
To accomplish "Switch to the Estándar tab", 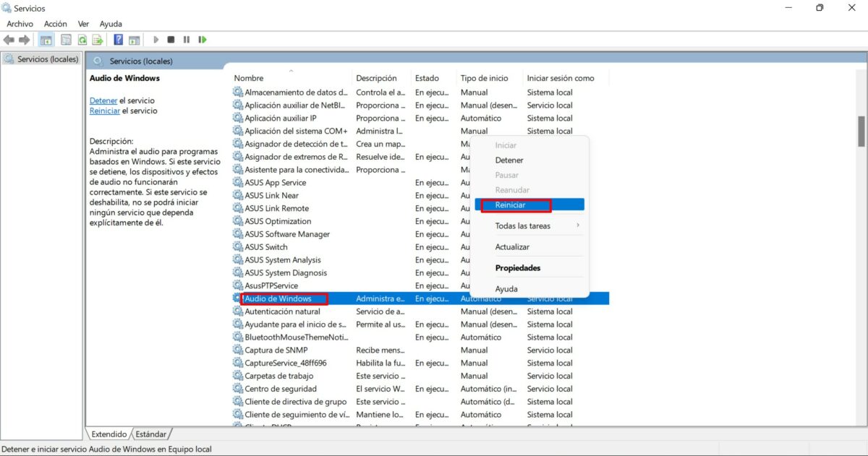I will [150, 434].
